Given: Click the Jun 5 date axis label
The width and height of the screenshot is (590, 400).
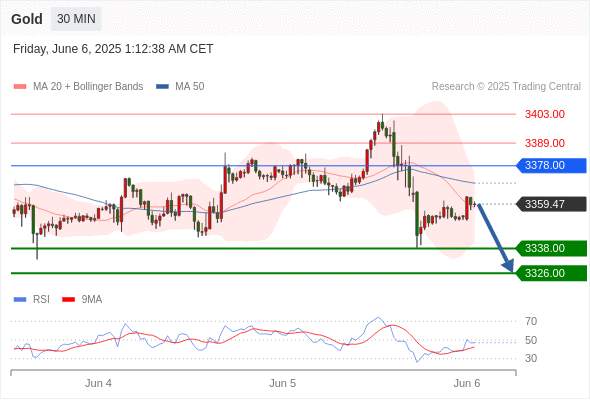Looking at the screenshot, I should pyautogui.click(x=282, y=383).
